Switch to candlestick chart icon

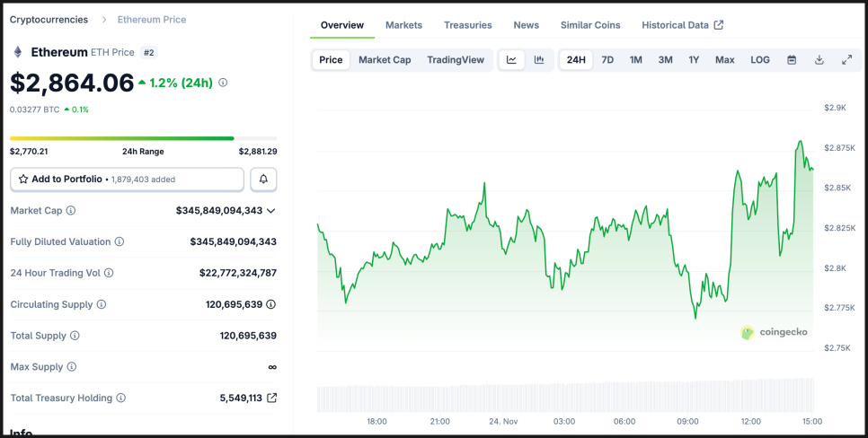[x=539, y=60]
